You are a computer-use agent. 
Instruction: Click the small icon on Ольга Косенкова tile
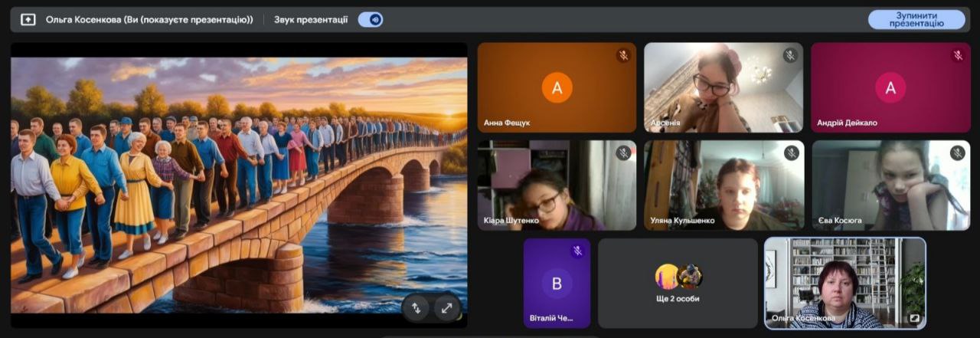click(914, 318)
